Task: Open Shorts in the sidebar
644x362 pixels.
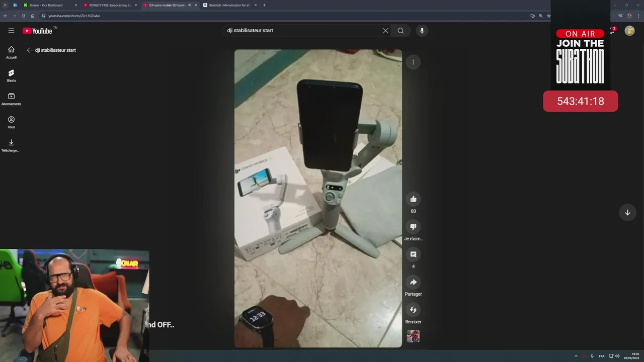Action: coord(11,75)
